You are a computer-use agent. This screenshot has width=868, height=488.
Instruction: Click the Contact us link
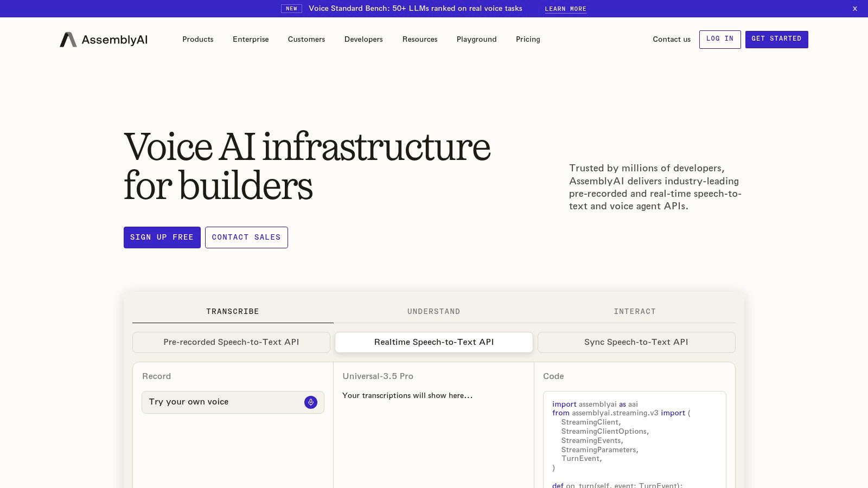[x=672, y=39]
